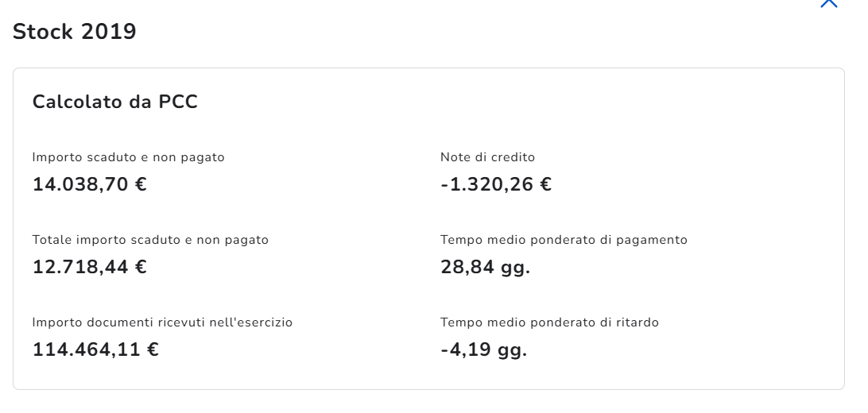Click the Stock 2019 heading

click(75, 32)
